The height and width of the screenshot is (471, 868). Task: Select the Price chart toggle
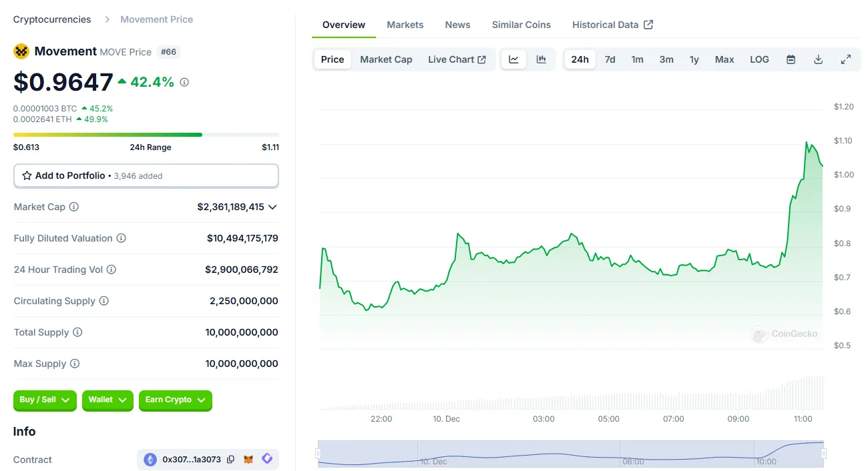[x=333, y=59]
